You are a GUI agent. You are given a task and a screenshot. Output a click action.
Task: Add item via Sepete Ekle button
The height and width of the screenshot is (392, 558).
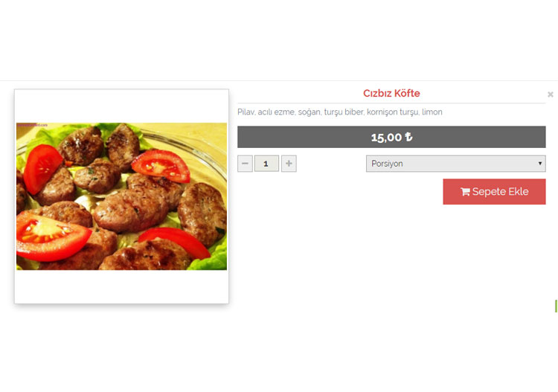tap(494, 191)
